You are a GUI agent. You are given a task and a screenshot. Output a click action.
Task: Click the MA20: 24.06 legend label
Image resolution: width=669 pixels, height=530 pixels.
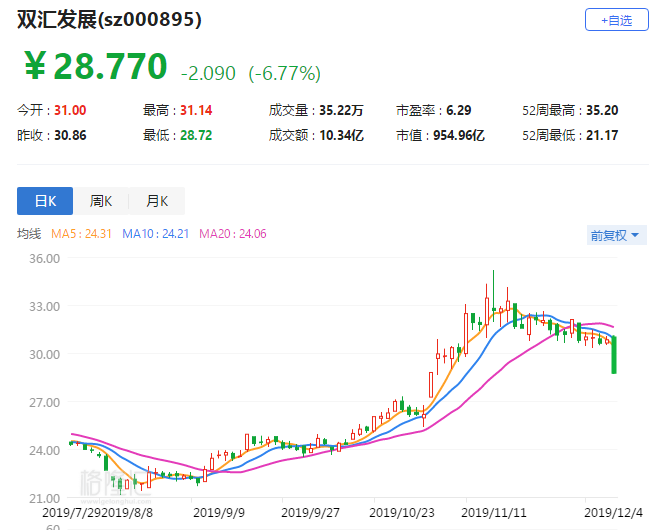(x=233, y=234)
